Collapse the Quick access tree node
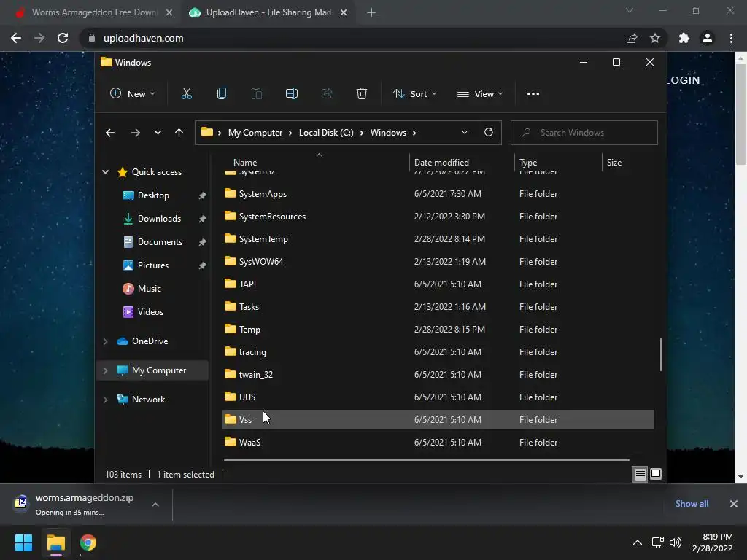The image size is (747, 560). (105, 172)
